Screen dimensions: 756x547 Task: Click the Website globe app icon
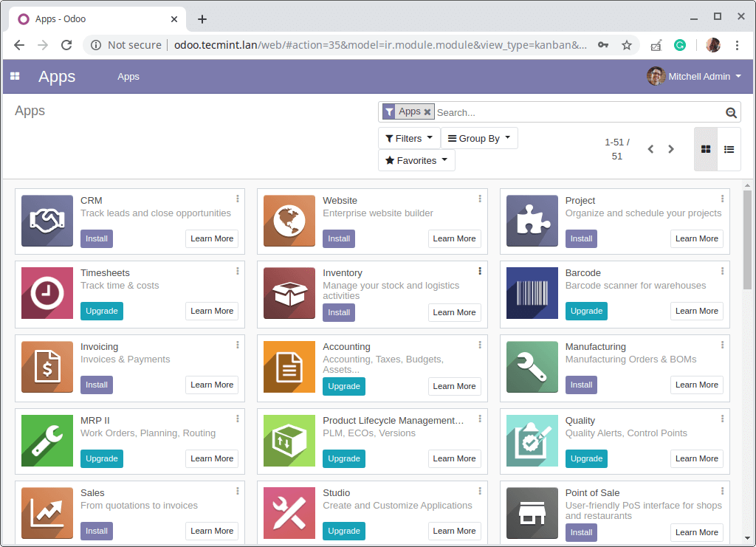coord(289,221)
